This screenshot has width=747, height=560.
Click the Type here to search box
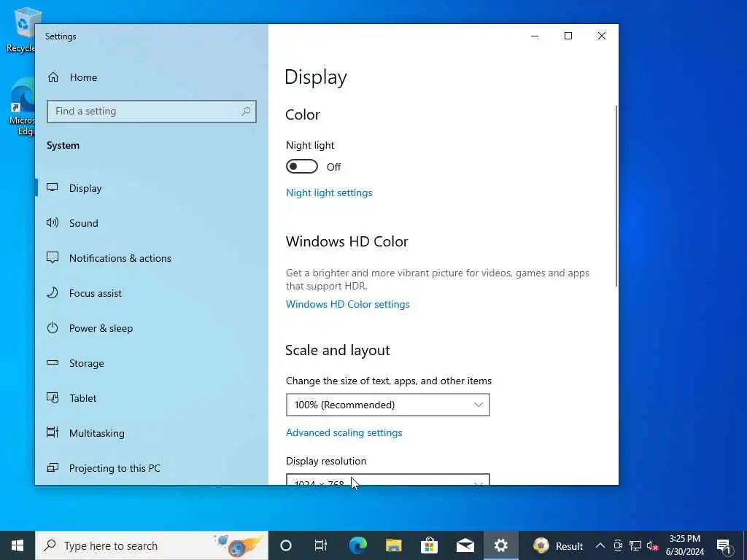[152, 545]
